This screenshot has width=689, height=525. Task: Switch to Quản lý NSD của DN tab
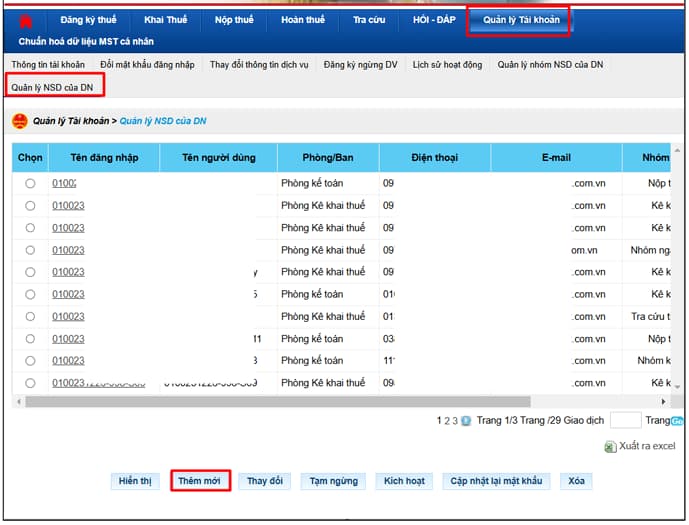click(x=52, y=87)
